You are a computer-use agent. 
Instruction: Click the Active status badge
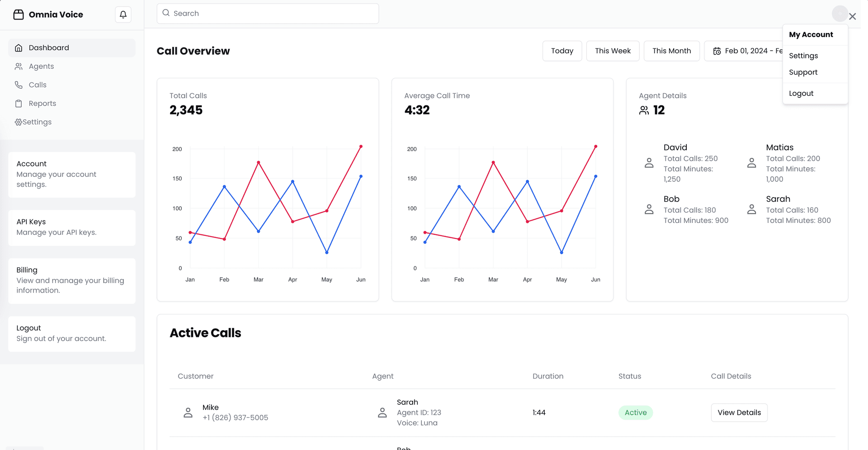click(636, 412)
